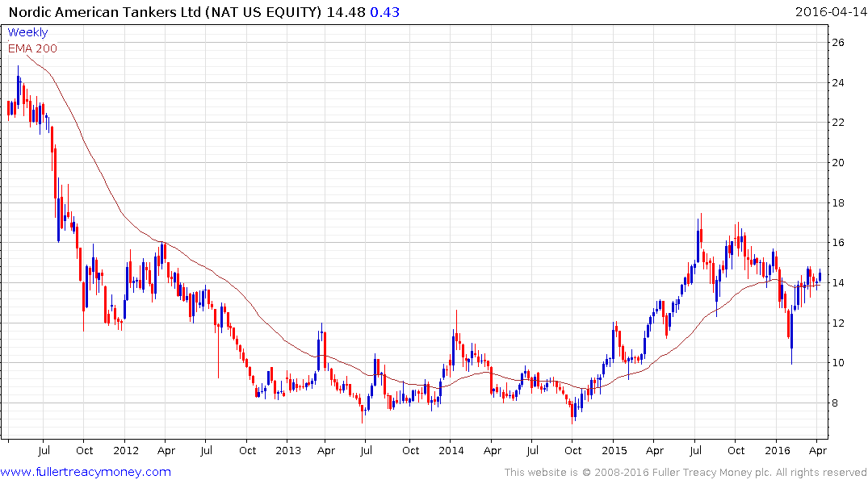Click the '2016' time axis label
The height and width of the screenshot is (484, 868).
(778, 451)
